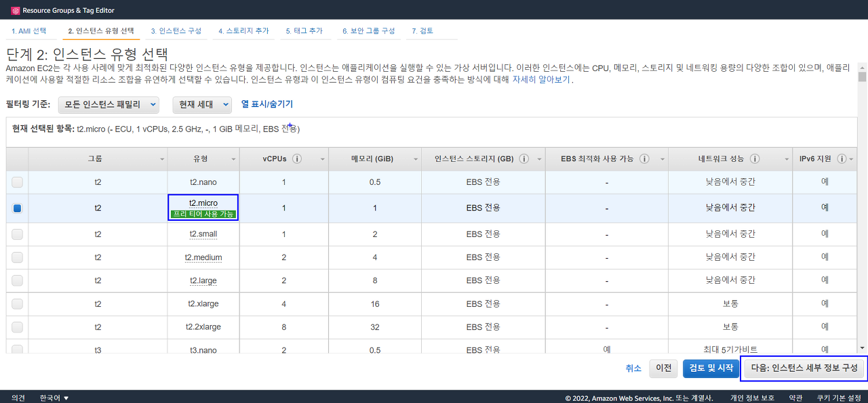The height and width of the screenshot is (403, 868).
Task: Select the t2.nano row checkbox
Action: (17, 182)
